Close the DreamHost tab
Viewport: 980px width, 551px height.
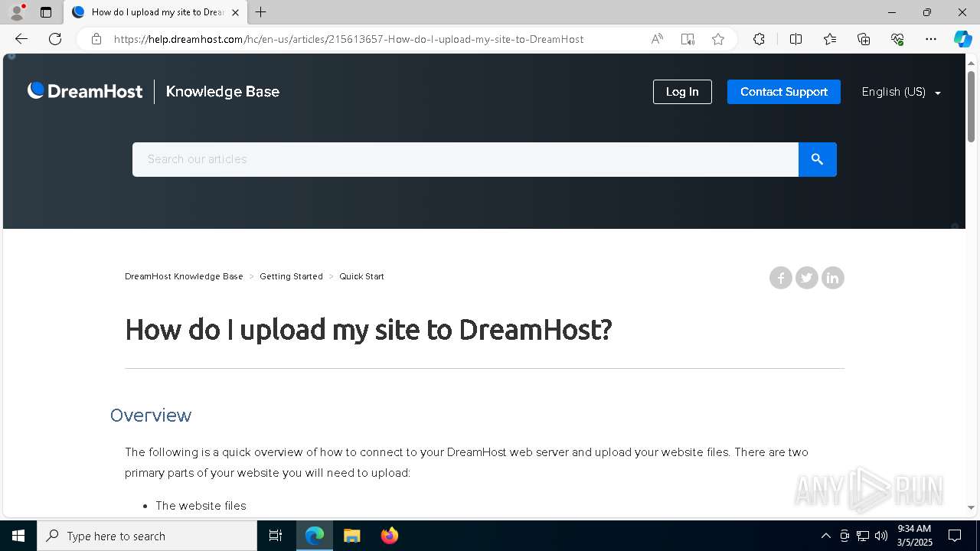click(235, 12)
